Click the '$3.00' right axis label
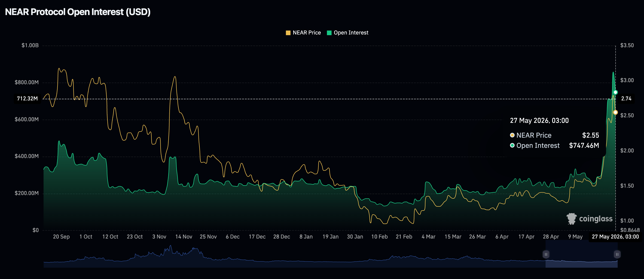This screenshot has height=279, width=644. pyautogui.click(x=627, y=80)
